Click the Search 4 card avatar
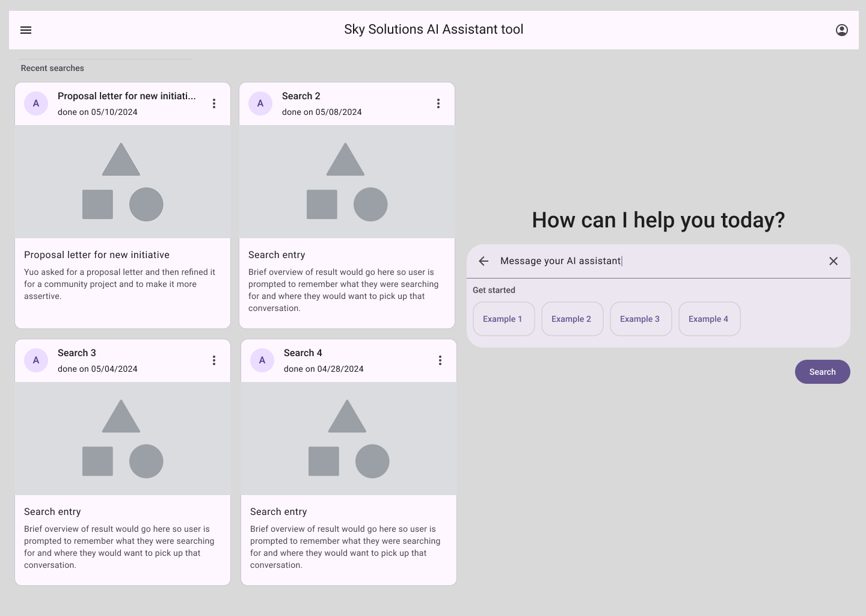 pyautogui.click(x=262, y=360)
